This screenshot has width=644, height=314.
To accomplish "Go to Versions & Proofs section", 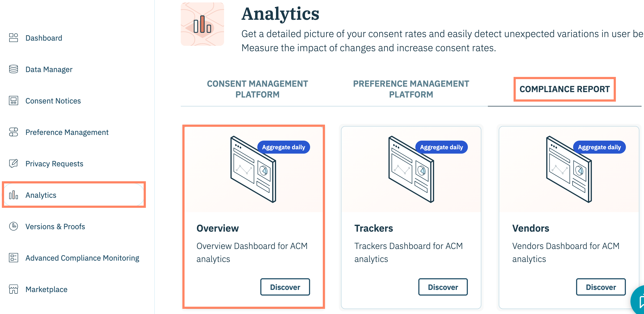I will tap(55, 226).
